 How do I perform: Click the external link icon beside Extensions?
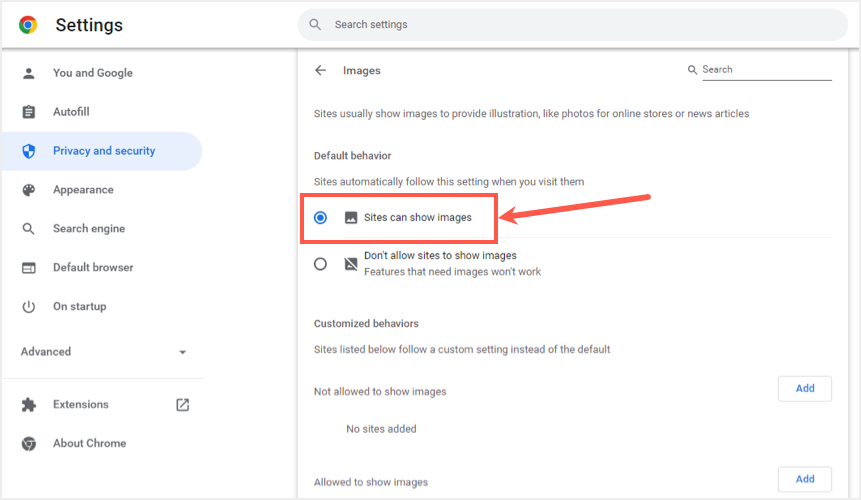182,405
